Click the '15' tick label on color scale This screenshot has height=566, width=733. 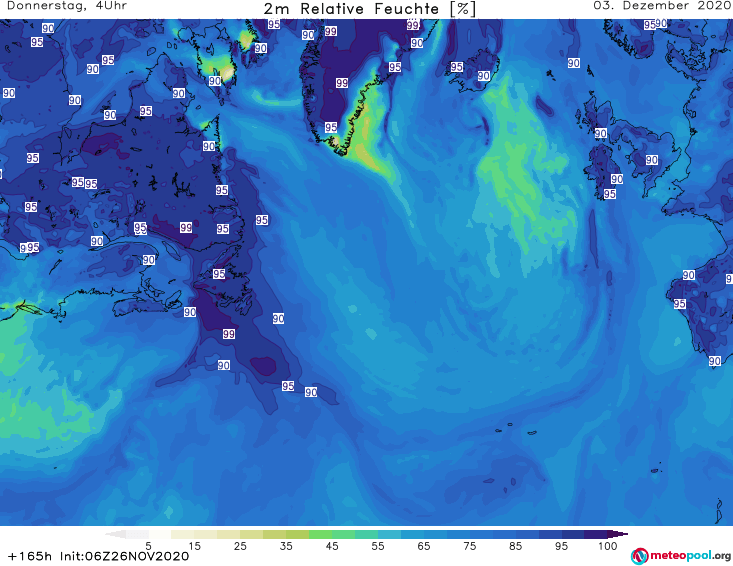click(x=194, y=546)
